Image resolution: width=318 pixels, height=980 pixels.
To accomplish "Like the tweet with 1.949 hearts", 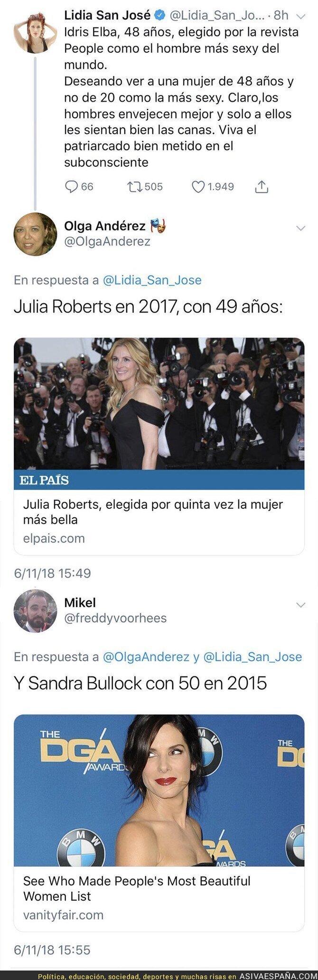I will click(x=197, y=187).
